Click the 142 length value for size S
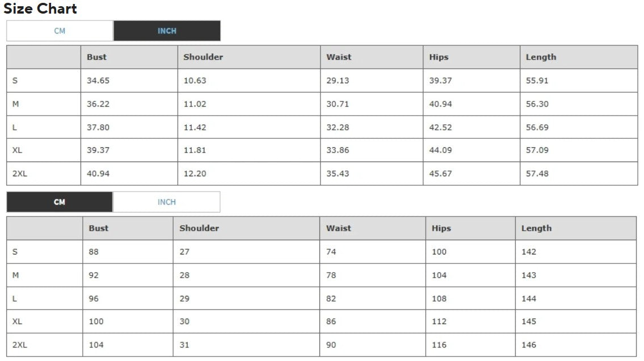This screenshot has width=644, height=361. (529, 252)
